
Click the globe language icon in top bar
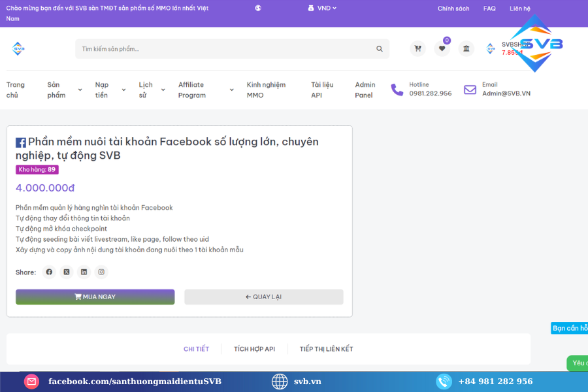tap(258, 8)
